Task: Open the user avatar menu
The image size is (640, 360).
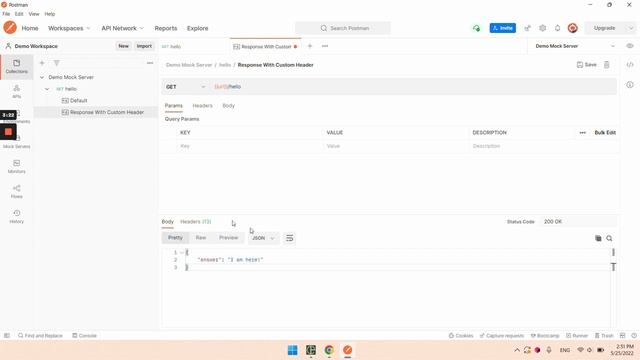Action: click(573, 28)
